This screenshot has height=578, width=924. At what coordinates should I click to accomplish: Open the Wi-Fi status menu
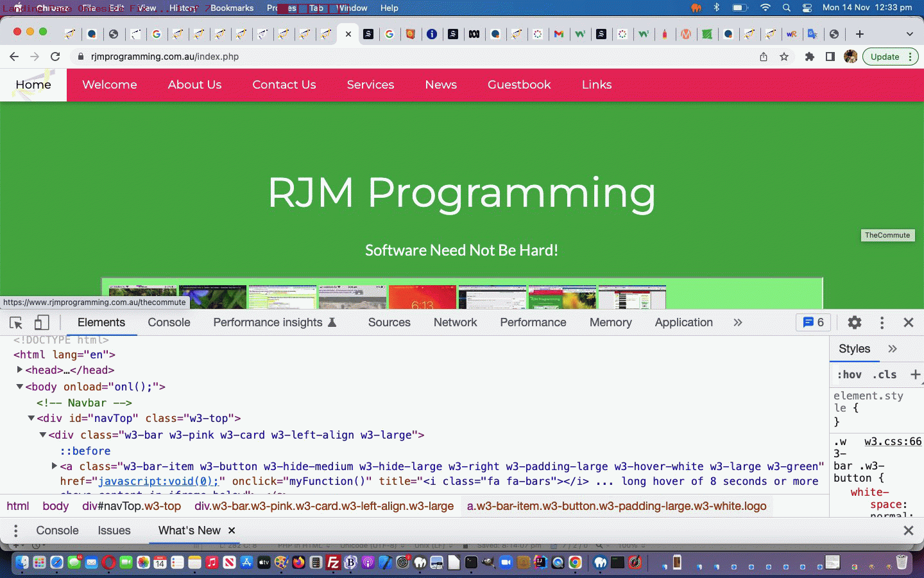click(x=765, y=8)
